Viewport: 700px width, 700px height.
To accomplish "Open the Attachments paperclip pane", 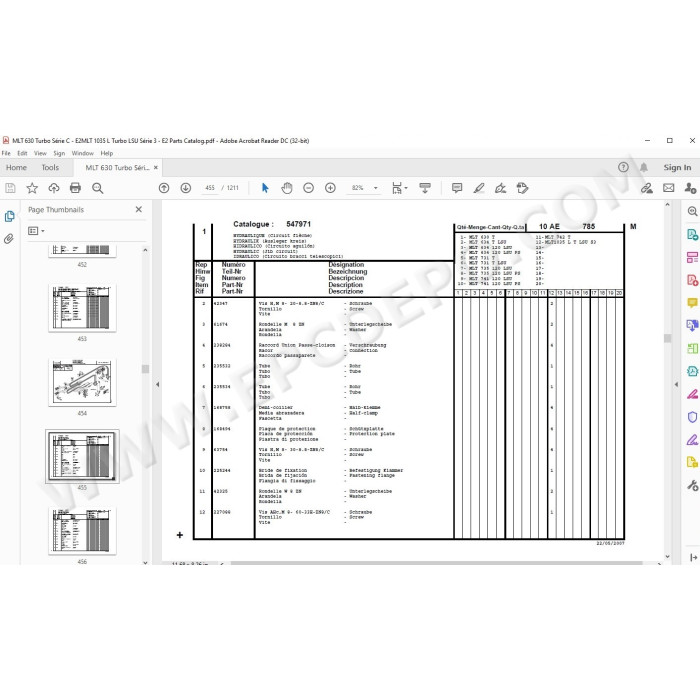I will (x=9, y=239).
